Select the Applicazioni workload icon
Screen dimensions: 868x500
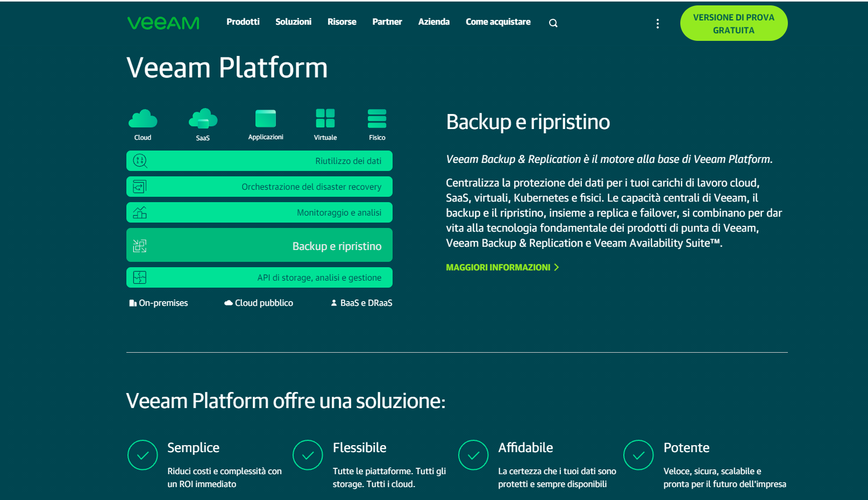coord(266,118)
